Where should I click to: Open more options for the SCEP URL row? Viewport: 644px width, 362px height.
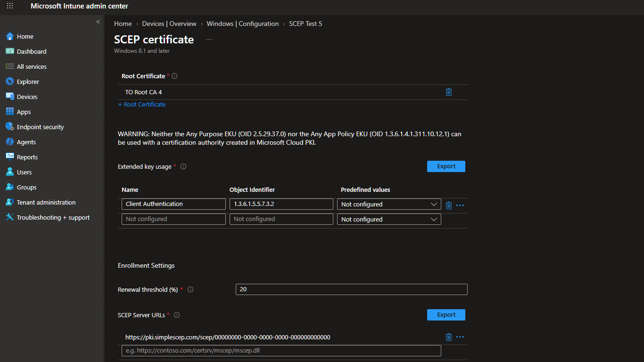(460, 337)
